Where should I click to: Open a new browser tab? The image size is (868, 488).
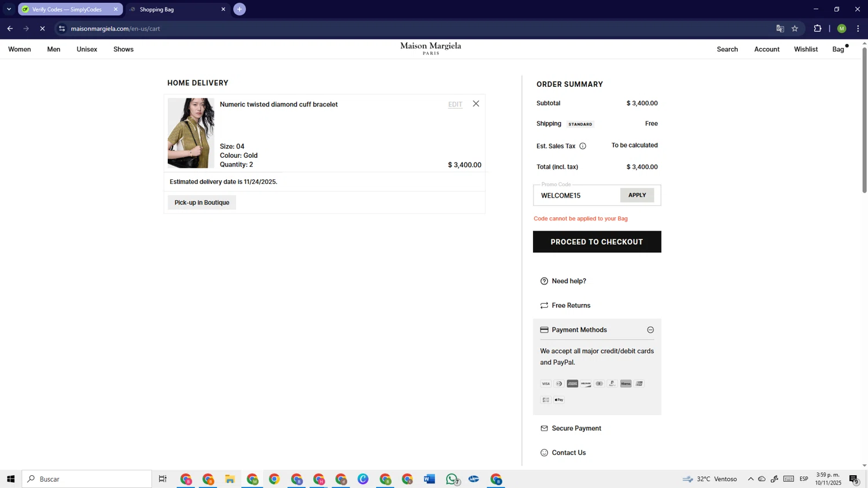point(240,9)
